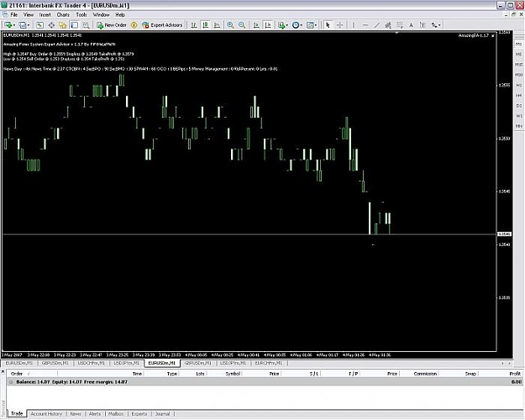Switch timeframe to MN

(518, 126)
